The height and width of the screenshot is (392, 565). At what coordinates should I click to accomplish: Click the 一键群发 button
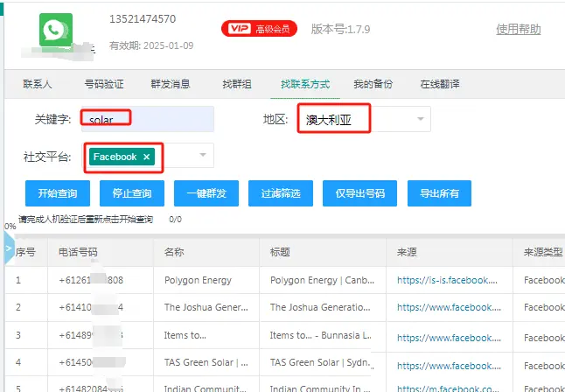(206, 193)
